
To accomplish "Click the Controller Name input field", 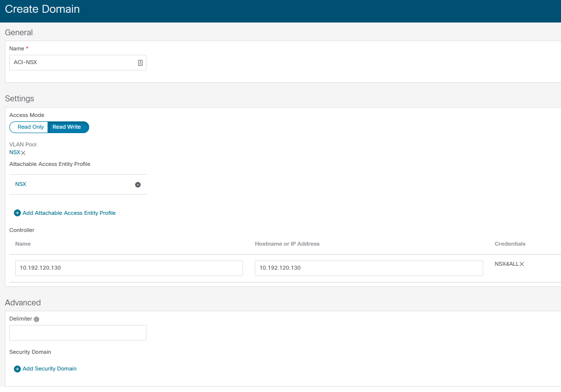I will click(129, 268).
